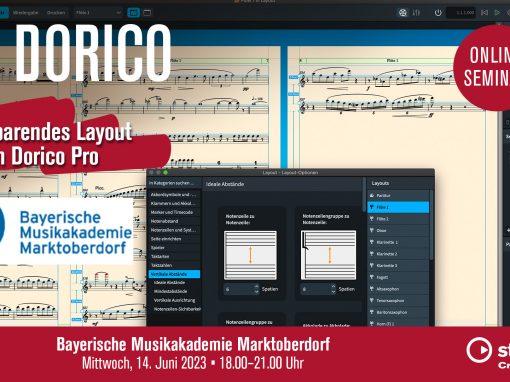Open the Vertikale Abstände category

click(x=174, y=274)
